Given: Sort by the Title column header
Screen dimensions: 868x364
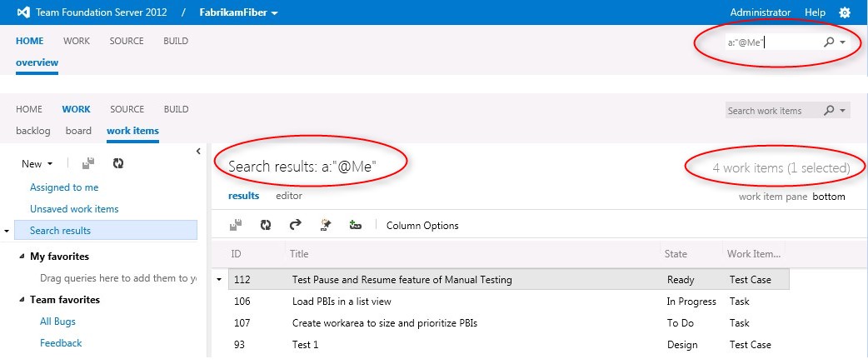Looking at the screenshot, I should click(x=299, y=254).
